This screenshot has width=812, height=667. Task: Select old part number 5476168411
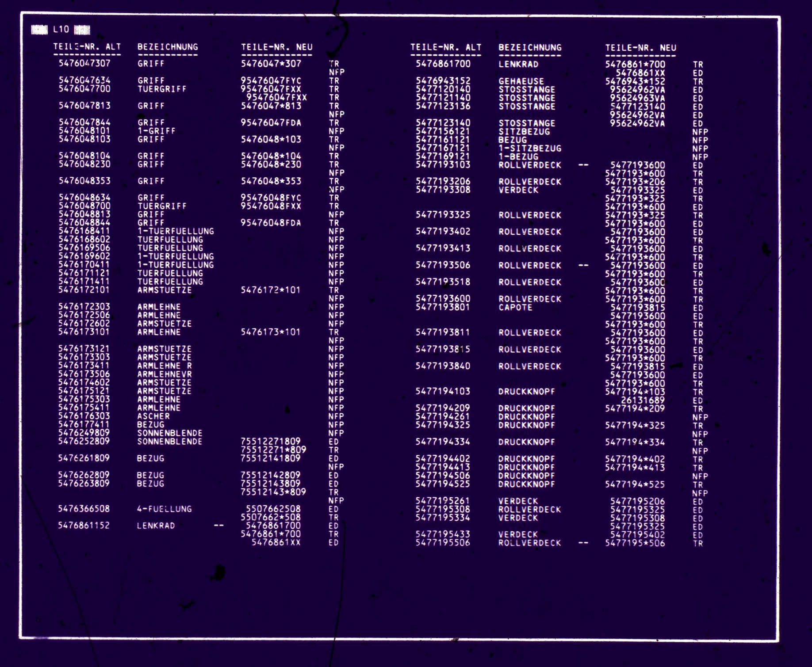click(x=84, y=231)
